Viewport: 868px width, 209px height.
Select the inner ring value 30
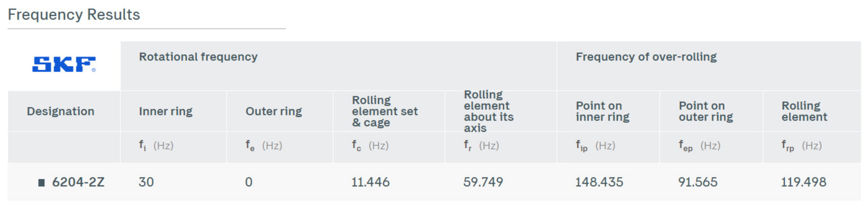pyautogui.click(x=146, y=182)
